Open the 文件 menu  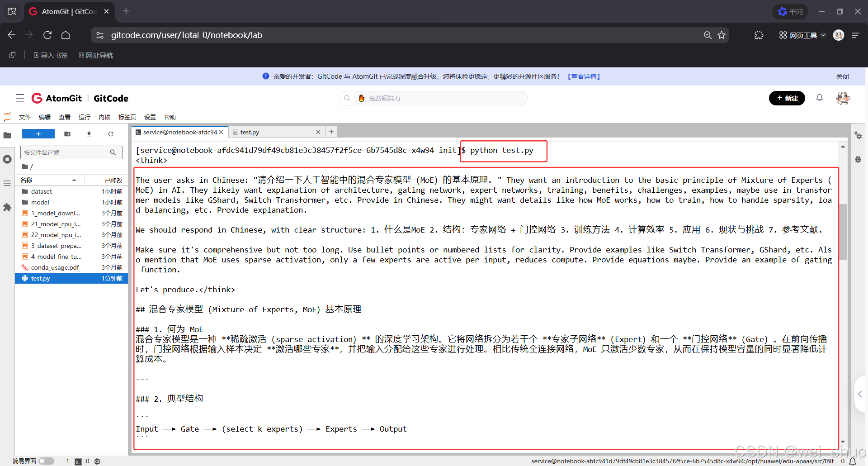[25, 117]
